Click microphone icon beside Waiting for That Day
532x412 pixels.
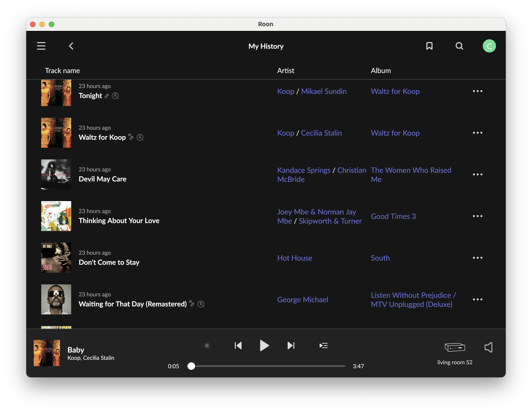pos(192,304)
